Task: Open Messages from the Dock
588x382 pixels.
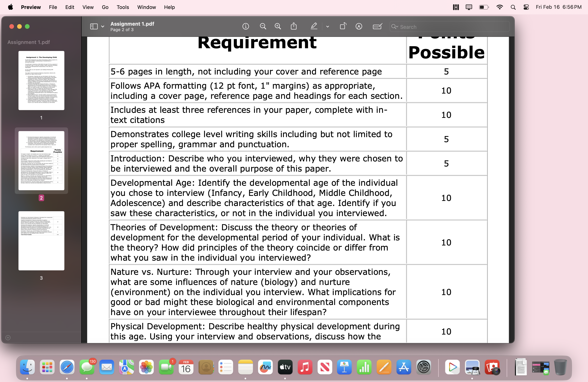Action: tap(87, 368)
